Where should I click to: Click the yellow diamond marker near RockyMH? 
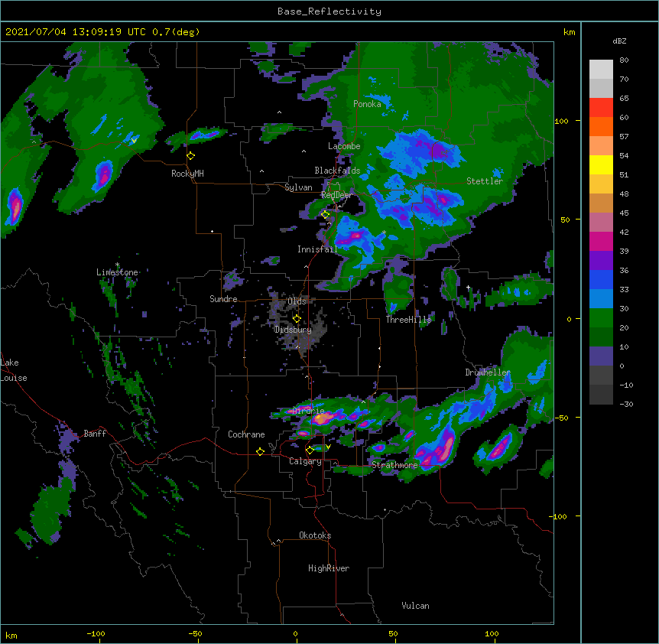191,156
